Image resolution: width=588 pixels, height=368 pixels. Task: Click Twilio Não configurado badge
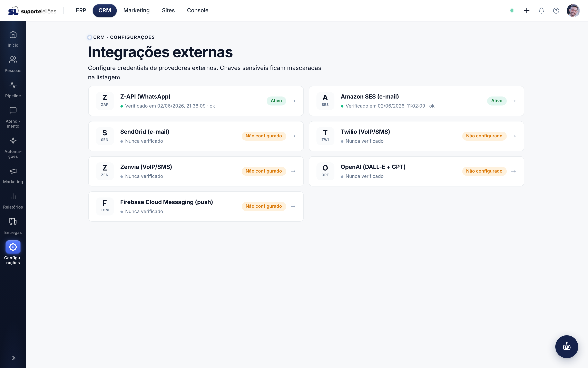point(484,136)
